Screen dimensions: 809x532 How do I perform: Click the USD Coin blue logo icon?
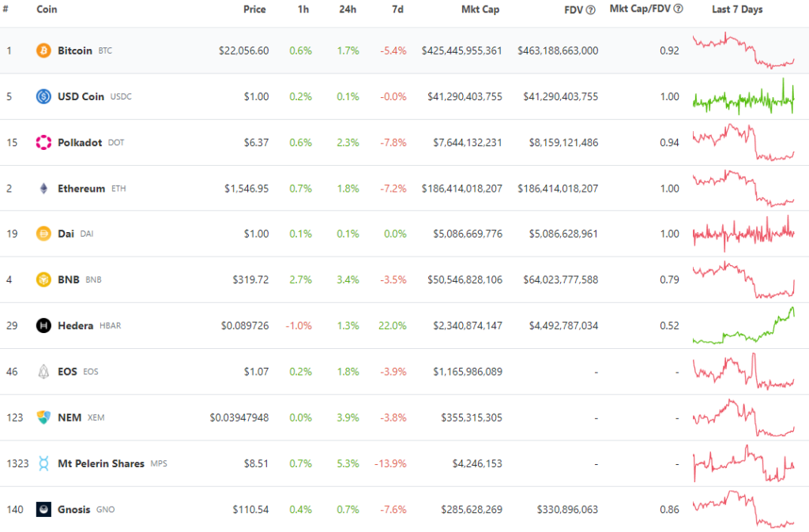[x=44, y=96]
